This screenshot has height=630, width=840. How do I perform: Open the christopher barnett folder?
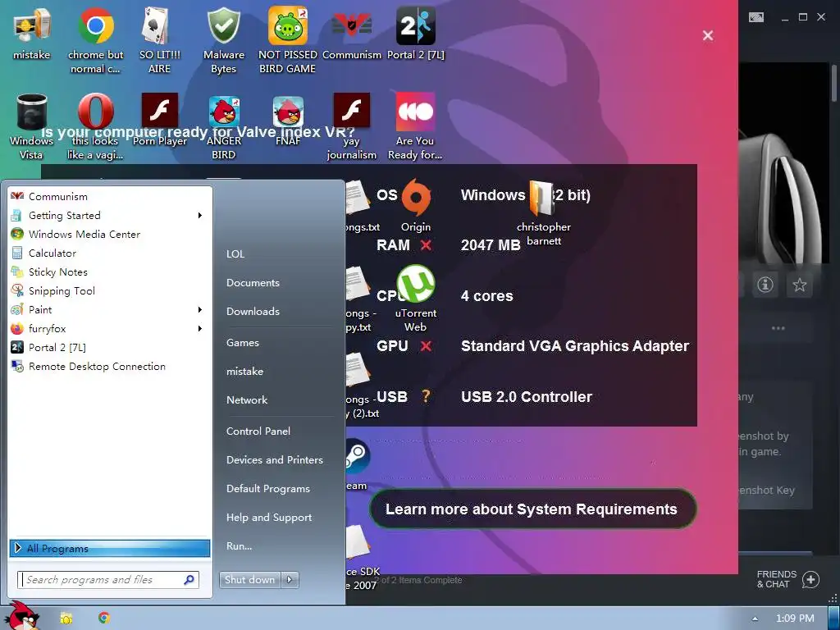543,212
